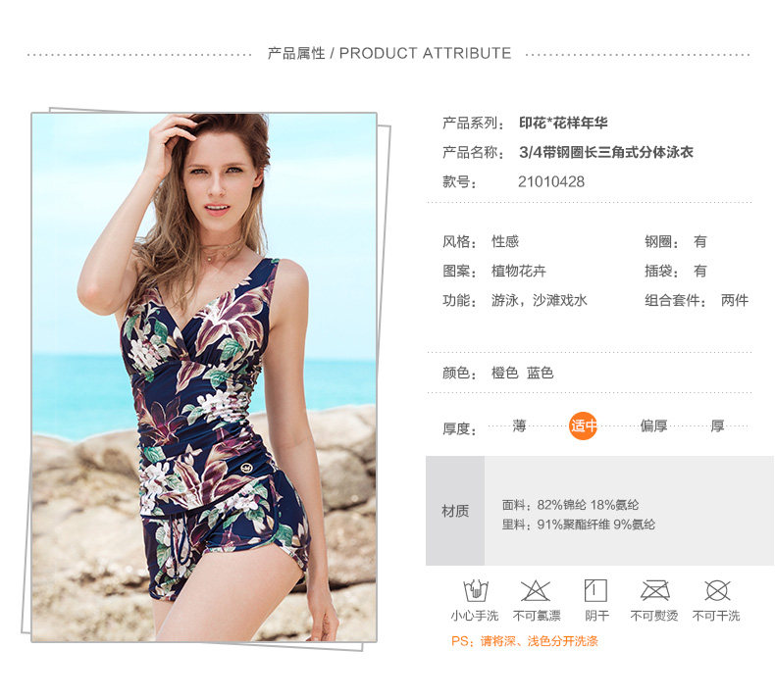Viewport: 775px width, 700px height.
Task: Select the dry in shade icon
Action: pyautogui.click(x=595, y=590)
